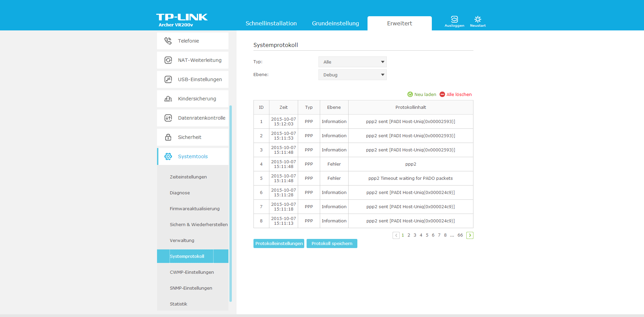
Task: Click the Protokolleinstellungen button
Action: coord(279,243)
